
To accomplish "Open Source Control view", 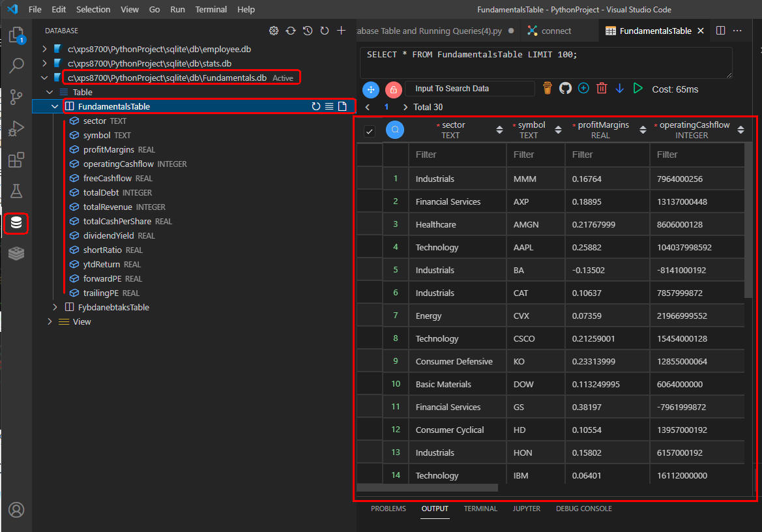I will (x=16, y=97).
